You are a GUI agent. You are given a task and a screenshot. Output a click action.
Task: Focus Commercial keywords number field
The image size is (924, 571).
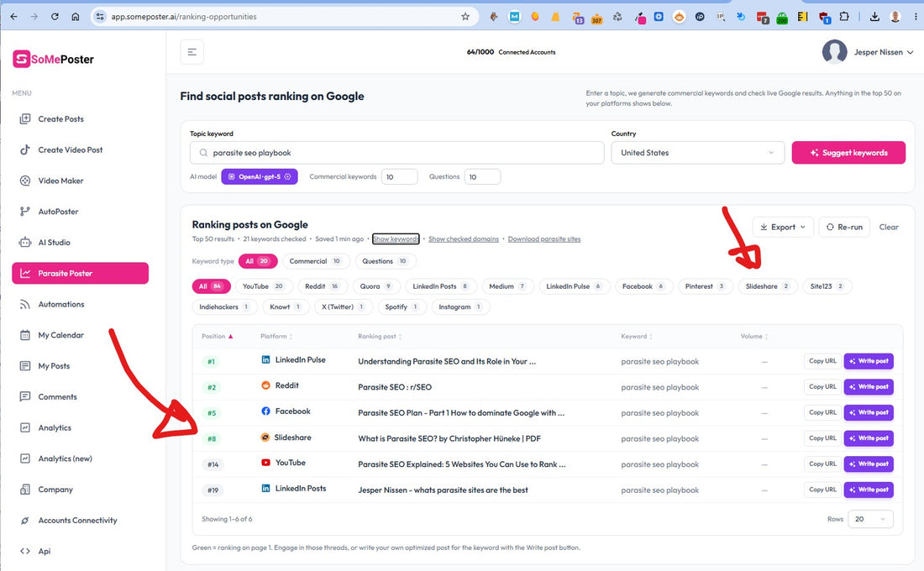399,177
